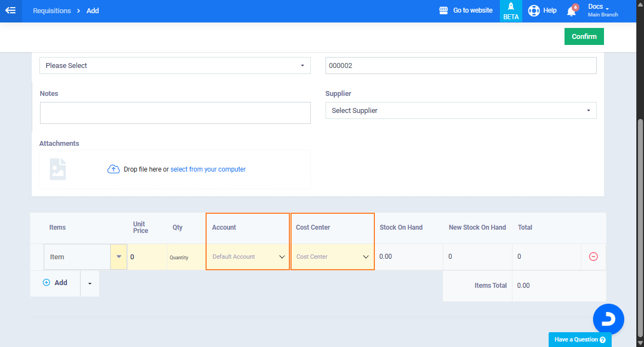
Task: Open the Item selector arrow
Action: point(119,257)
